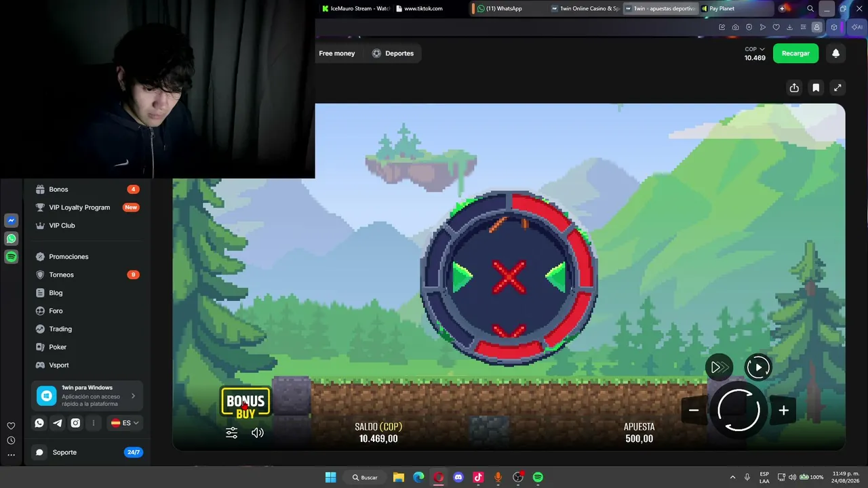Bookmark the game as favorite
This screenshot has width=868, height=488.
(x=816, y=87)
